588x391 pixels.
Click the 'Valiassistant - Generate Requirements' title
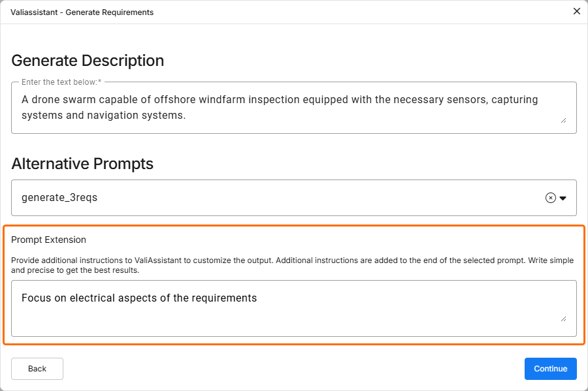pos(82,12)
